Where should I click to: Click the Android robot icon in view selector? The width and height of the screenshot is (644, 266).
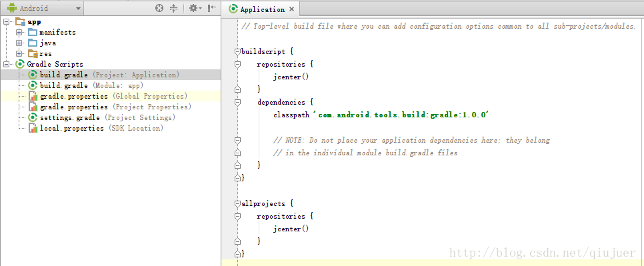click(x=11, y=8)
